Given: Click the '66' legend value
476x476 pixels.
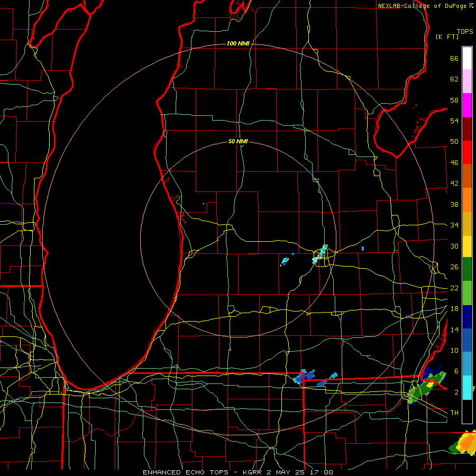Looking at the screenshot, I should 454,59.
